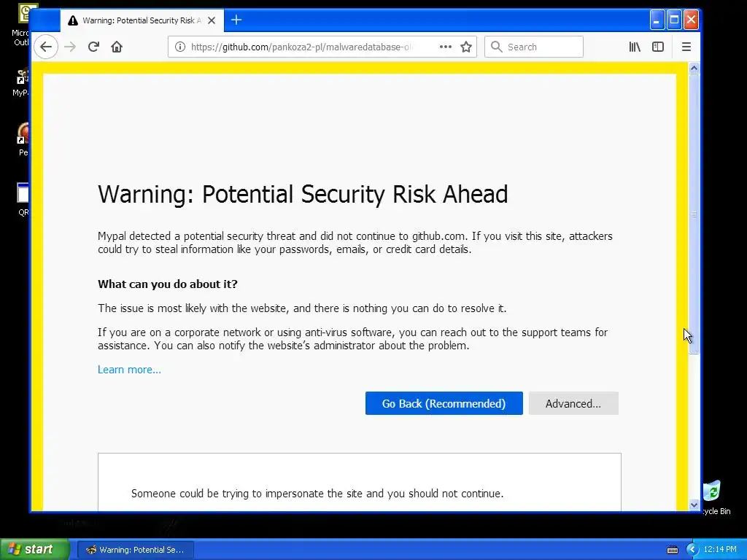Click the 'What can you do about it?' heading
The height and width of the screenshot is (560, 747).
coord(168,284)
